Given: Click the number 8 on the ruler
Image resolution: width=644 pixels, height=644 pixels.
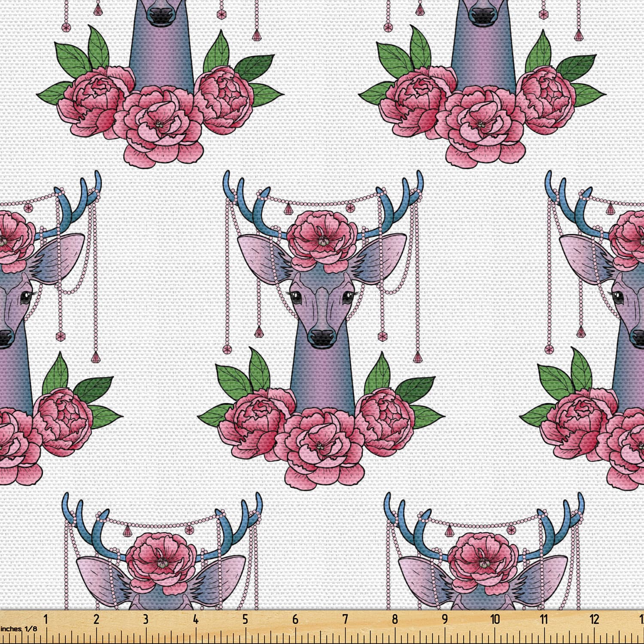Looking at the screenshot, I should (395, 619).
